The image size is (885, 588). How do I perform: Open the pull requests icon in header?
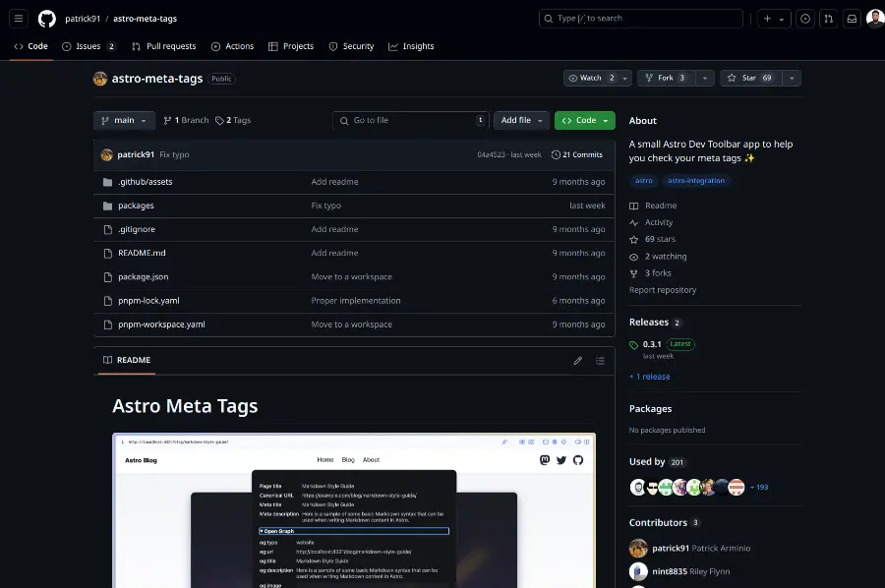(828, 19)
